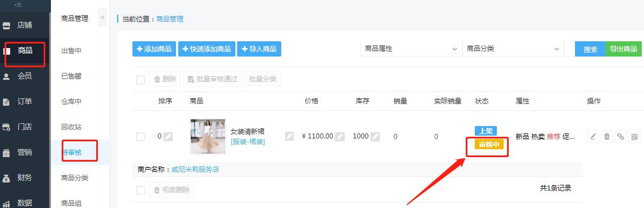Click the 订单 document icon
This screenshot has width=644, height=208.
pyautogui.click(x=7, y=102)
